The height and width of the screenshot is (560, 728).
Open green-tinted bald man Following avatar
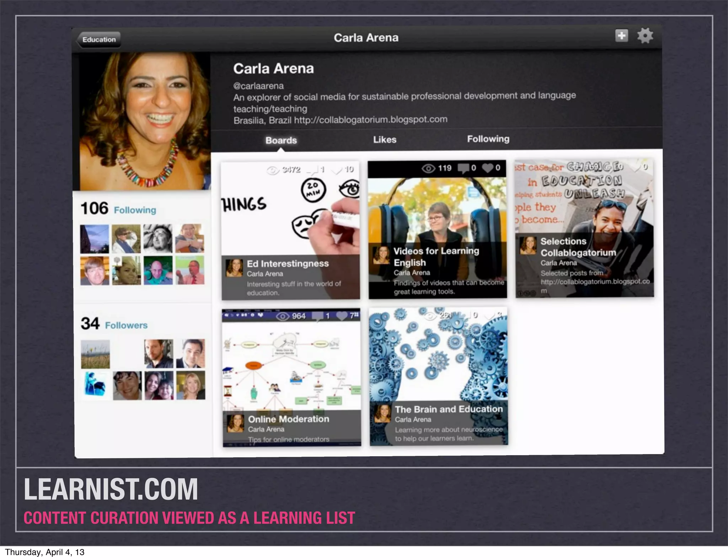pyautogui.click(x=158, y=271)
